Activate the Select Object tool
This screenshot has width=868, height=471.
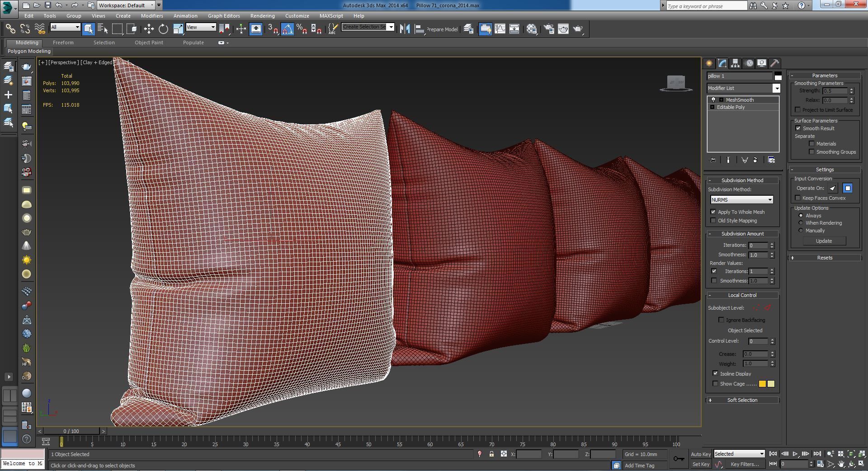(x=88, y=29)
